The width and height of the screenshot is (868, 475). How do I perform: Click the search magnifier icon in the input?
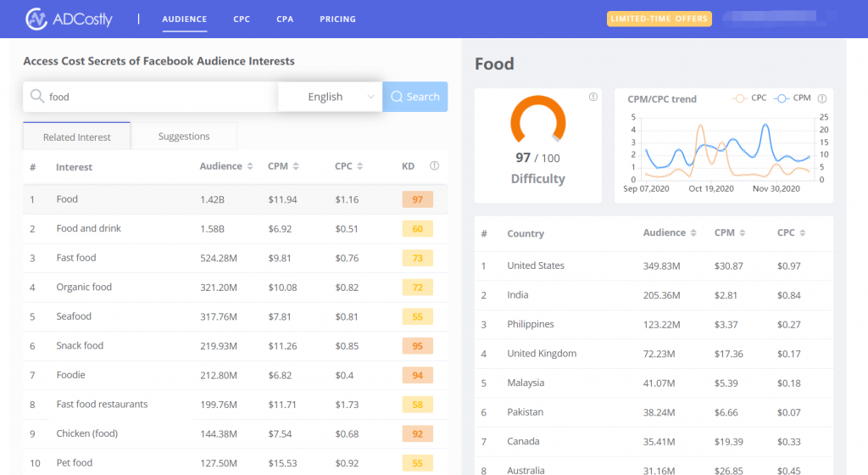click(x=37, y=97)
